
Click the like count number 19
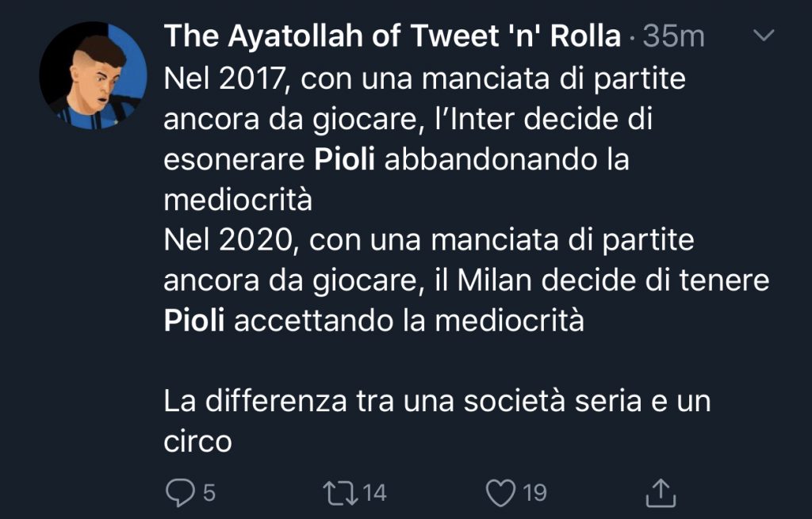pyautogui.click(x=535, y=493)
